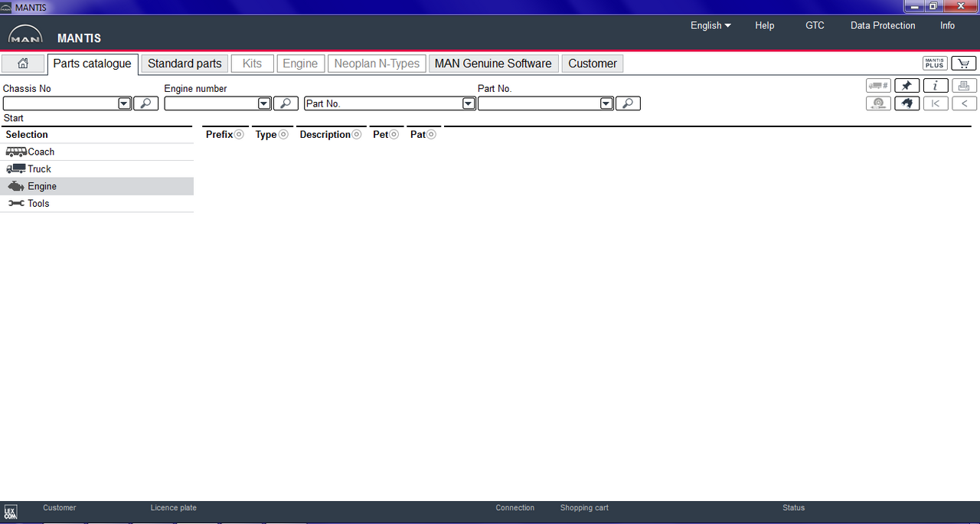Switch to the Customer tab
Image resolution: width=980 pixels, height=524 pixels.
(x=593, y=64)
